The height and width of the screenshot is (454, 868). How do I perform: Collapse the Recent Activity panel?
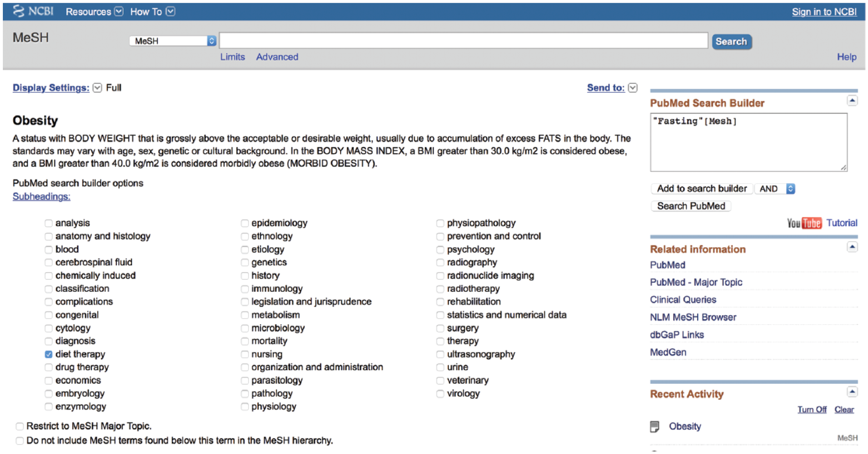point(852,392)
